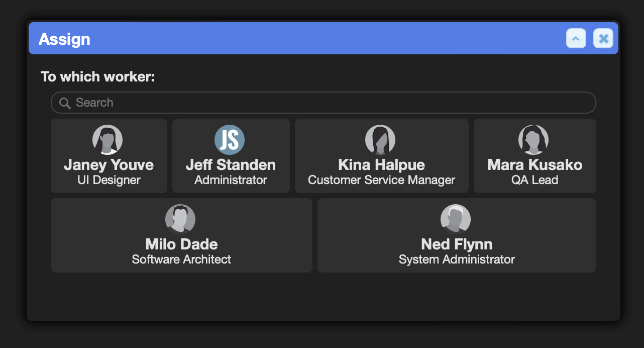Select Ned Flynn by name
This screenshot has height=348, width=644.
(457, 244)
